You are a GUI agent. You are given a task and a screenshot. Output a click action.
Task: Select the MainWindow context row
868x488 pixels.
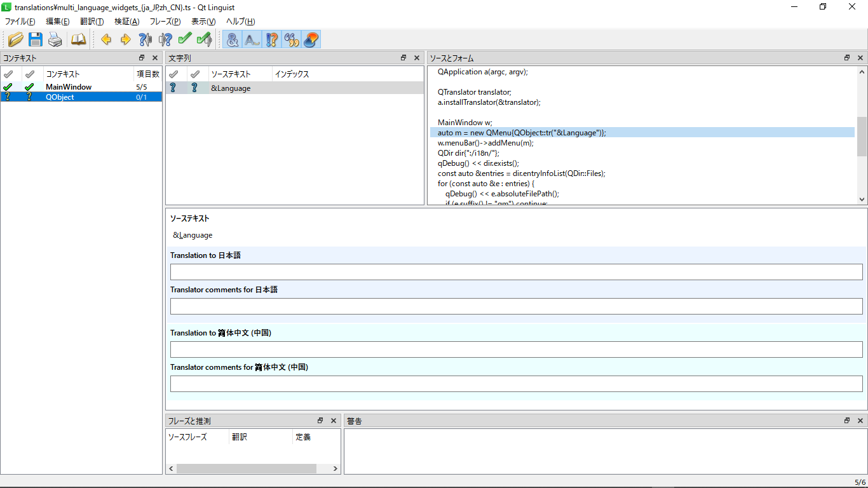pyautogui.click(x=81, y=87)
